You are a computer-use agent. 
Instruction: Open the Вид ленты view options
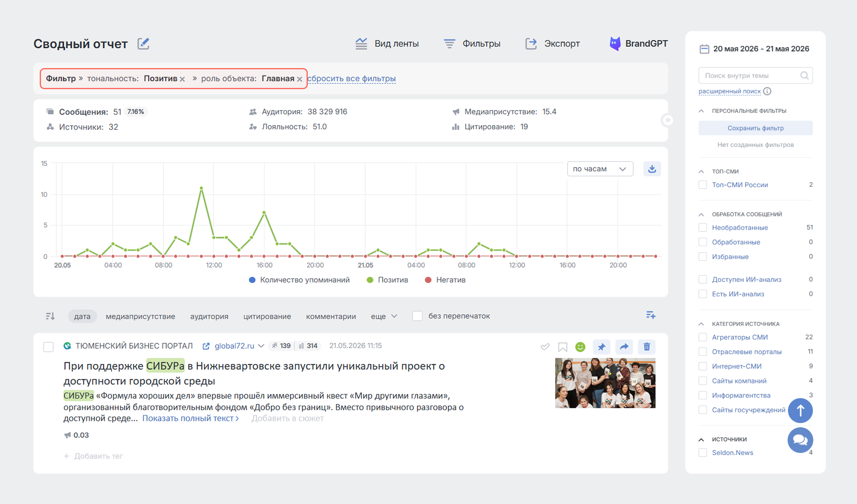(x=387, y=44)
